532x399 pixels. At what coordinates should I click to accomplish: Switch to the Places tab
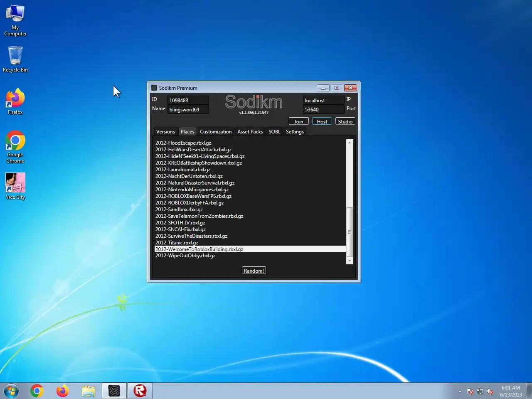tap(187, 132)
